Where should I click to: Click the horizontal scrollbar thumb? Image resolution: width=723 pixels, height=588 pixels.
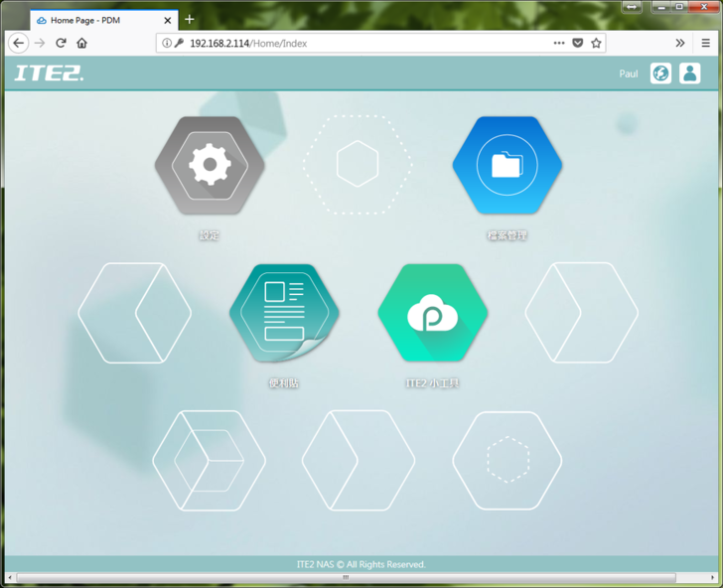(x=347, y=577)
